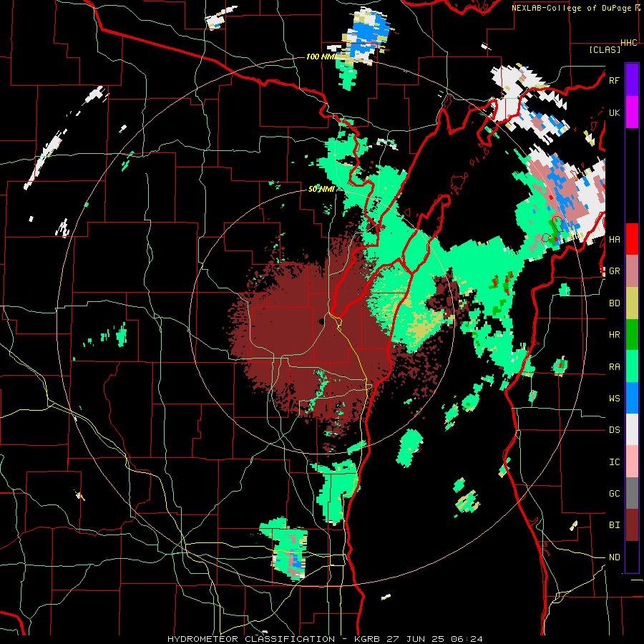The height and width of the screenshot is (644, 644).
Task: Select the 'BD' legend label
Action: pos(614,303)
